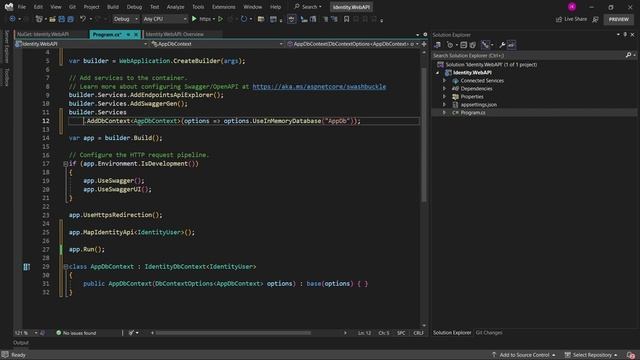Click the Search box in title bar
Viewport: 640px width, 360px height.
coord(308,7)
